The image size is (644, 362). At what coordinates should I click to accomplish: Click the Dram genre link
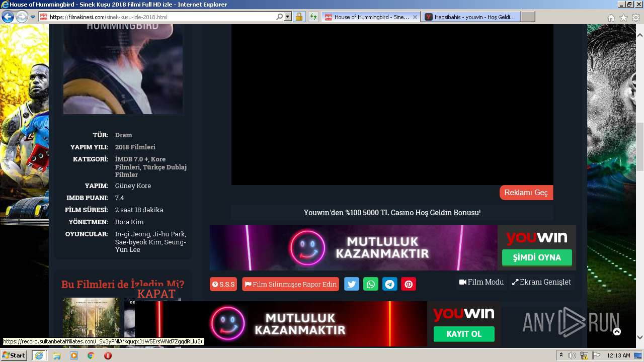pyautogui.click(x=123, y=135)
